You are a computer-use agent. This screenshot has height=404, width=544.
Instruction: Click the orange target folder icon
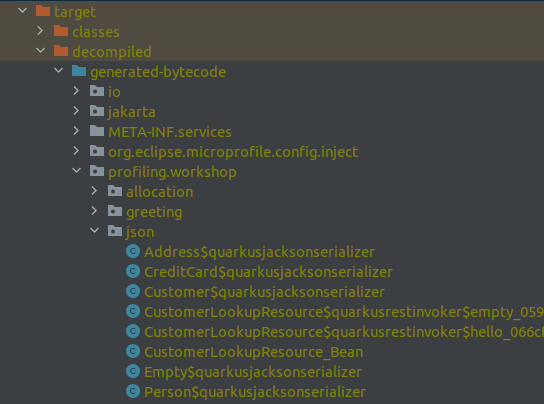[43, 11]
